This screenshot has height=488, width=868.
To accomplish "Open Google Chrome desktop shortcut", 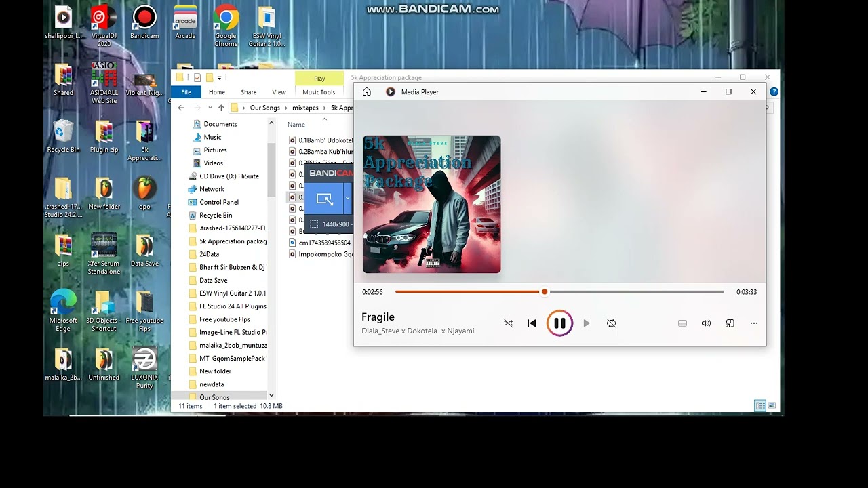I will tap(226, 26).
